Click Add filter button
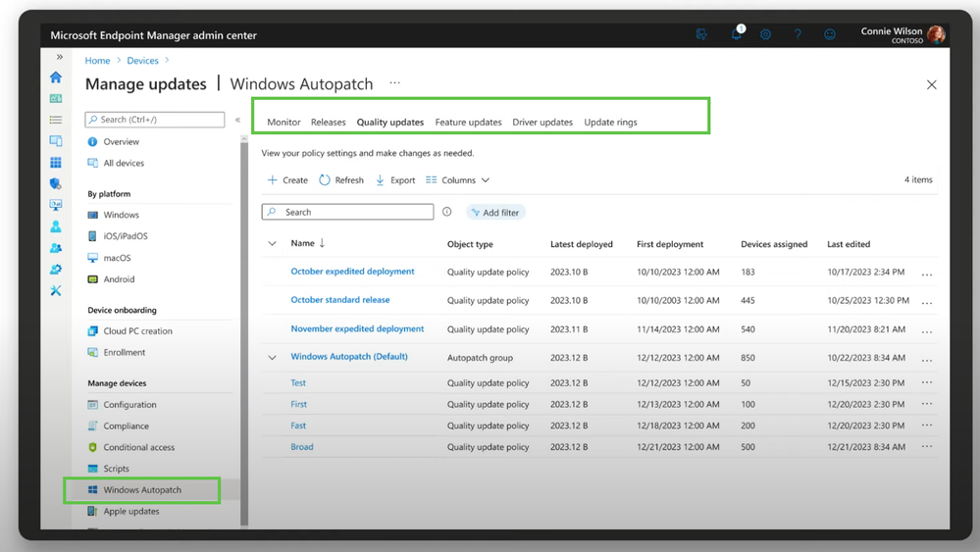Image resolution: width=980 pixels, height=552 pixels. click(495, 213)
